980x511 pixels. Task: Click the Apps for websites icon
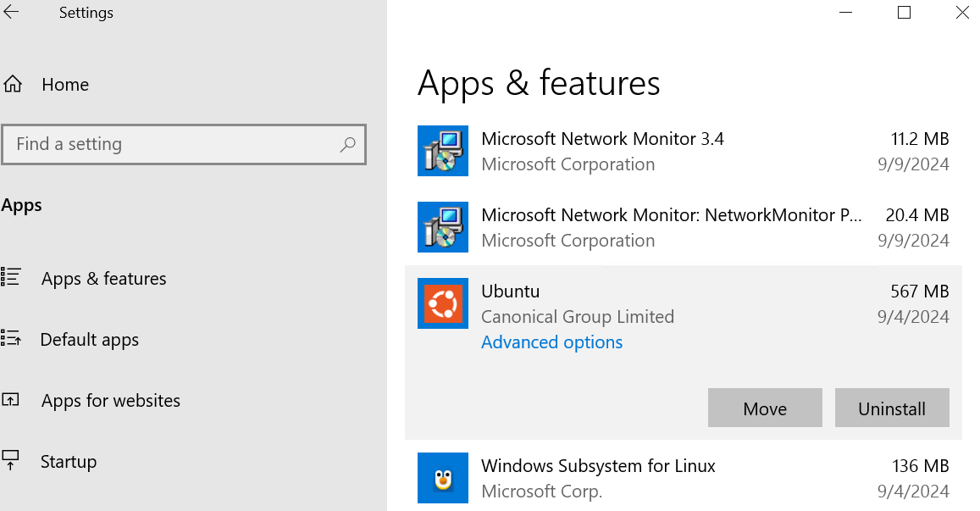click(11, 399)
